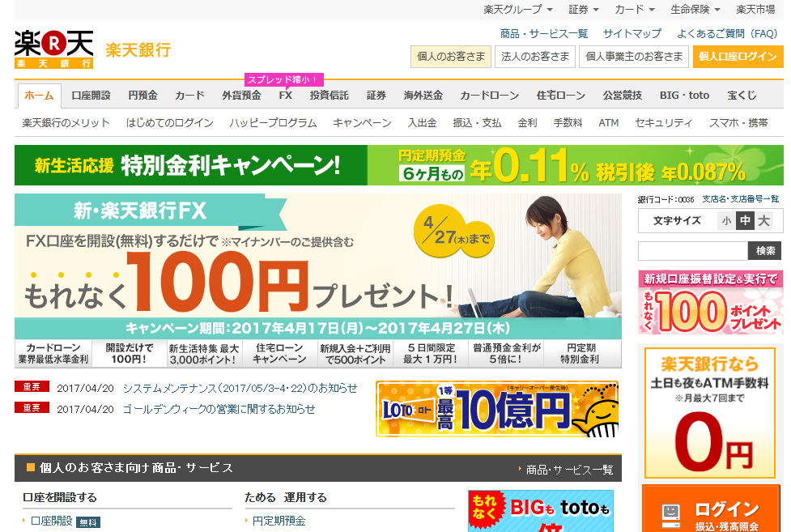Expand the 証券 dropdown menu
Viewport: 791px width, 532px height.
click(x=584, y=10)
